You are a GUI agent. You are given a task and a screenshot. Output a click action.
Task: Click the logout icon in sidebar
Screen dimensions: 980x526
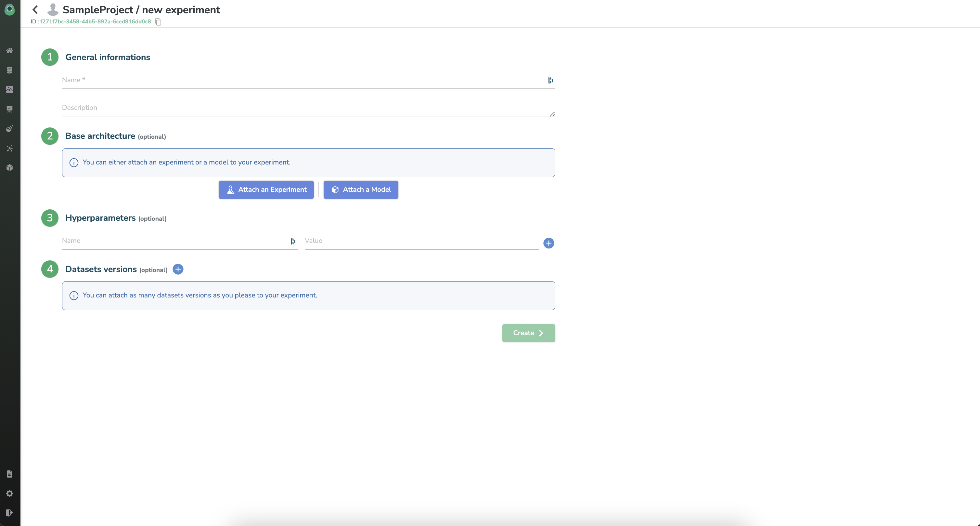[x=9, y=513]
